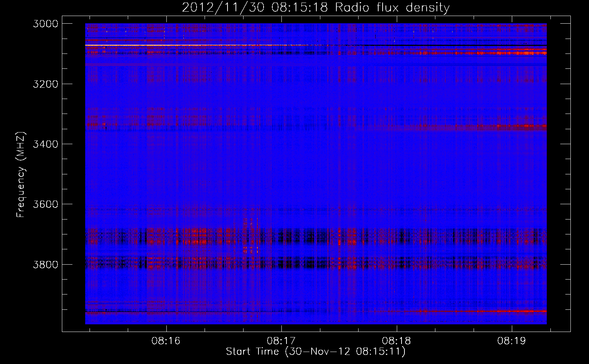Click the 'Start Time (30-Nov-12 08:15:11)' label
Viewport: 589px width, 364px height.
[316, 352]
